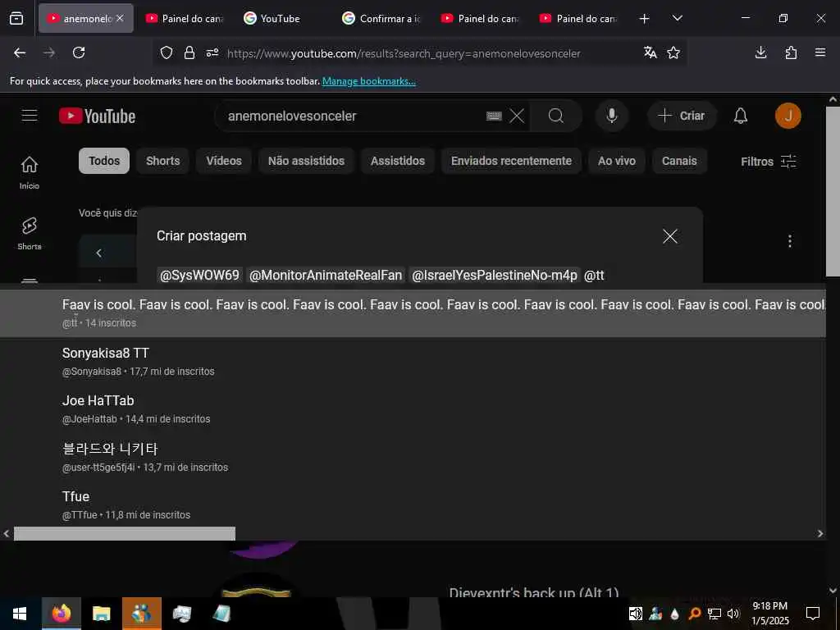Open File Explorer from the taskbar
Viewport: 840px width, 630px height.
click(101, 614)
